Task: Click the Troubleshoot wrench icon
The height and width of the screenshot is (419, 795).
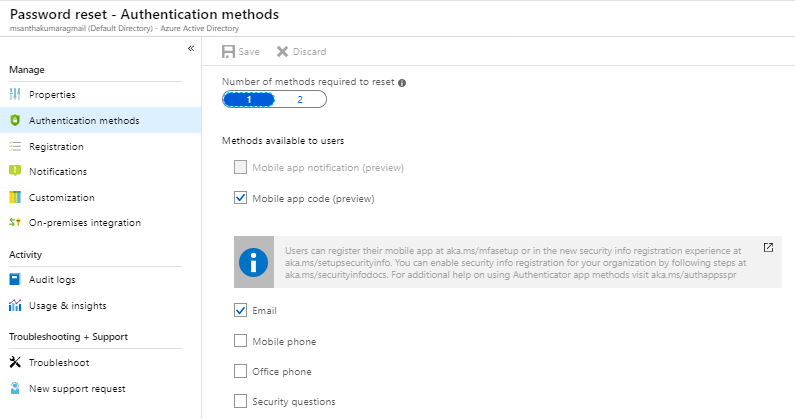Action: (x=15, y=362)
